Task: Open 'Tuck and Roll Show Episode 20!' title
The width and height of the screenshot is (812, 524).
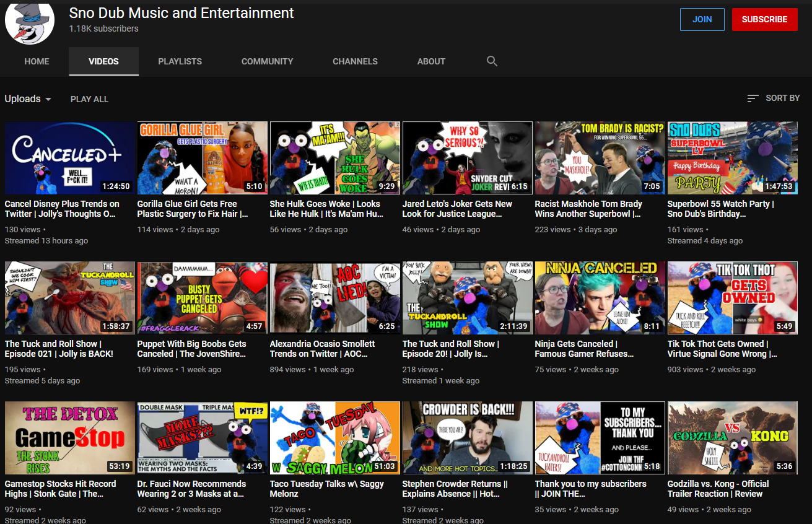Action: point(451,349)
